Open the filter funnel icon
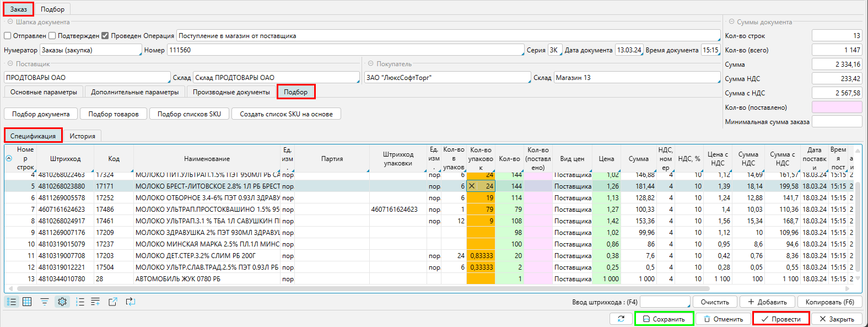868x327 pixels. [x=45, y=302]
